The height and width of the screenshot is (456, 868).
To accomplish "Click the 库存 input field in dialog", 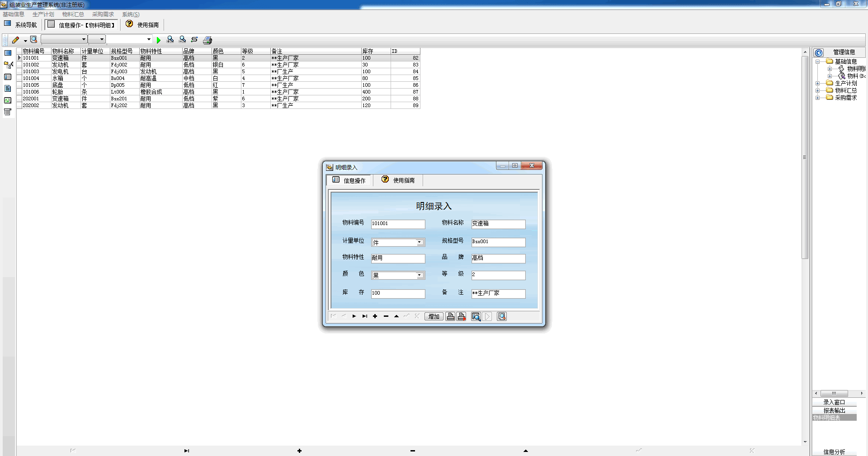I will tap(398, 293).
